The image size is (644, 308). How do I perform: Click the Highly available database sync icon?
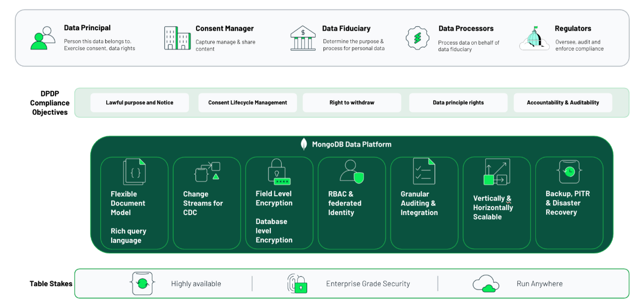pyautogui.click(x=142, y=284)
